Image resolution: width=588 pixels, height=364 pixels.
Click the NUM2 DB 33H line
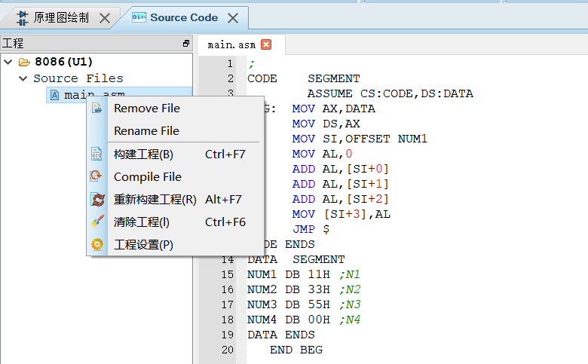pyautogui.click(x=303, y=290)
